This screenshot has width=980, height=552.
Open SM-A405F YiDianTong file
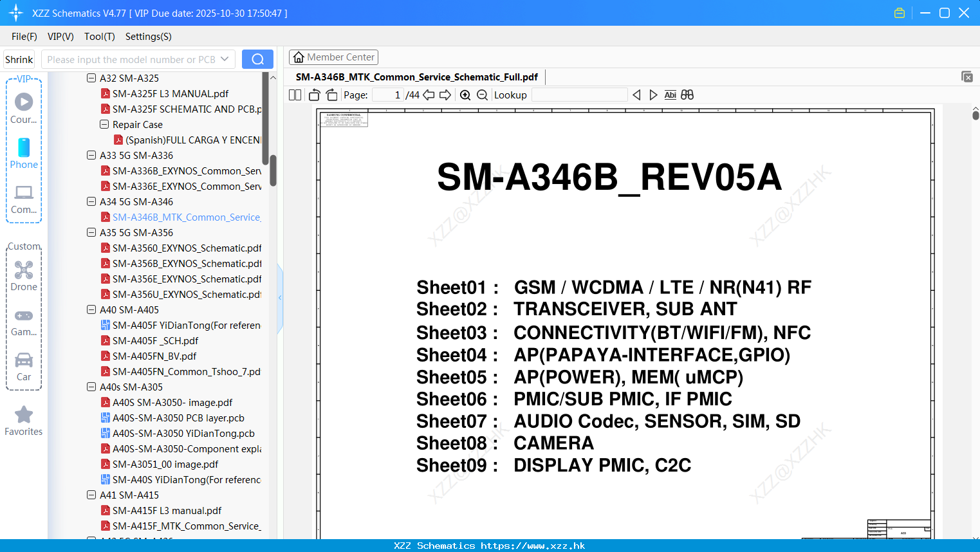pos(187,325)
